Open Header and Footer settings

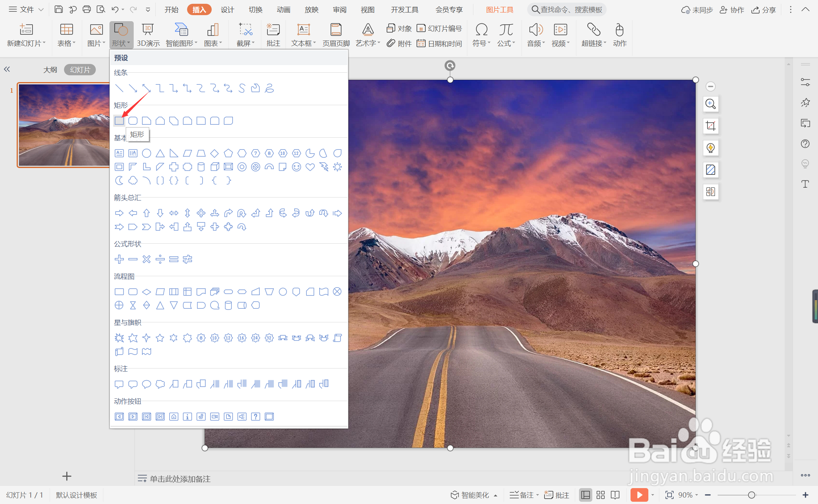click(x=336, y=35)
